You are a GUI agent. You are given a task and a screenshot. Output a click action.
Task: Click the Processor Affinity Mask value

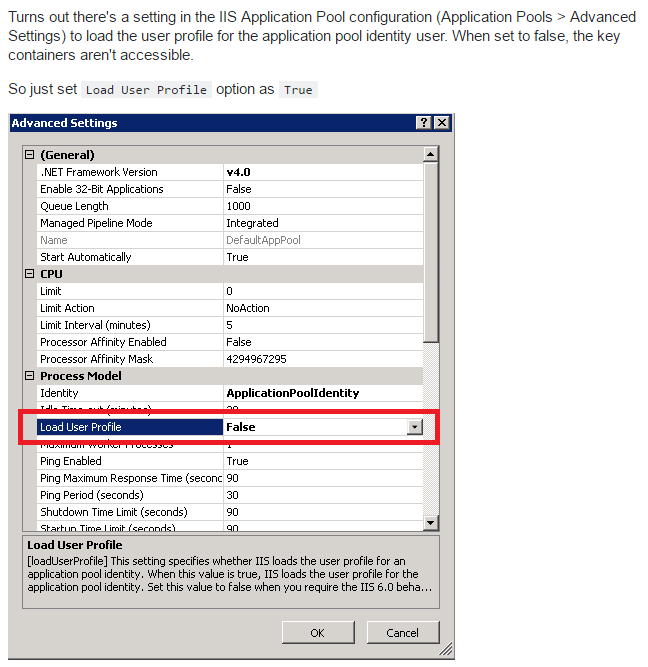320,359
